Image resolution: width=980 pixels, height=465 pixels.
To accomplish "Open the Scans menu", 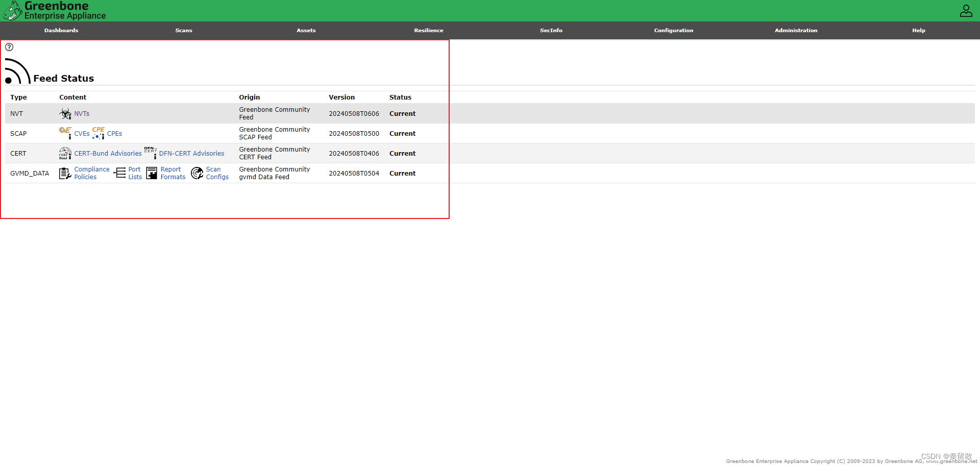I will (184, 31).
